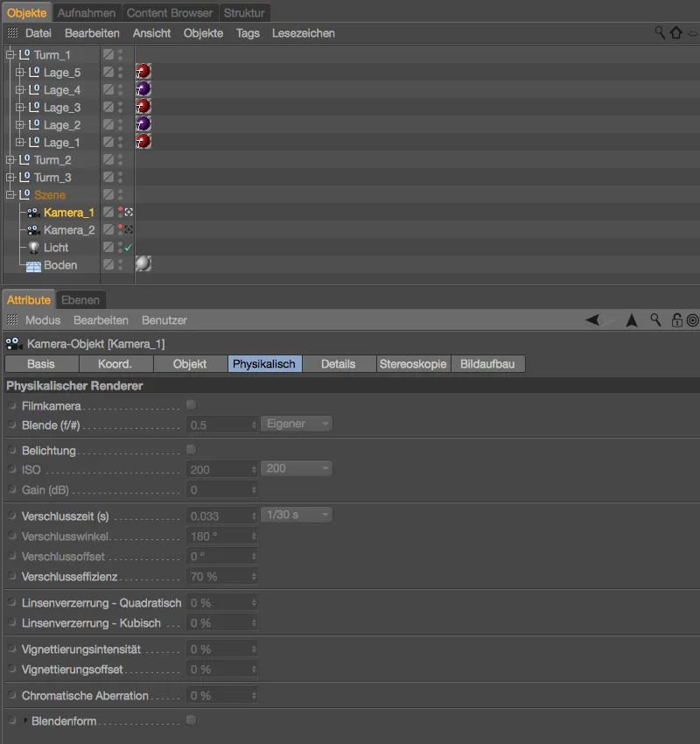The height and width of the screenshot is (744, 700).
Task: Click the Szene null object icon
Action: point(24,195)
